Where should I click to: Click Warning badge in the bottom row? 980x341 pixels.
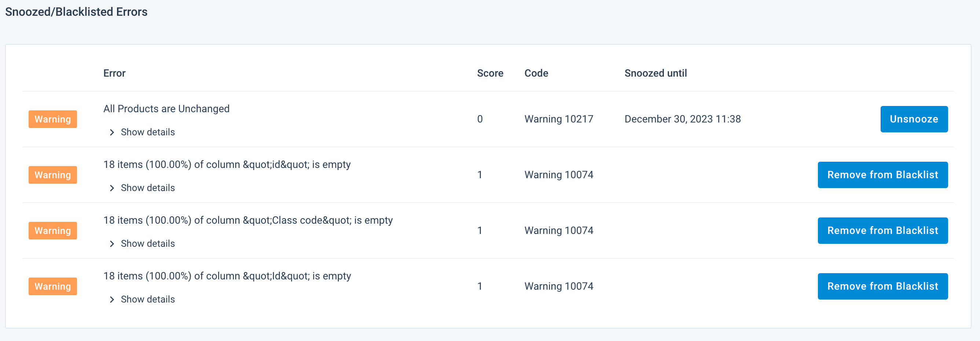[52, 286]
